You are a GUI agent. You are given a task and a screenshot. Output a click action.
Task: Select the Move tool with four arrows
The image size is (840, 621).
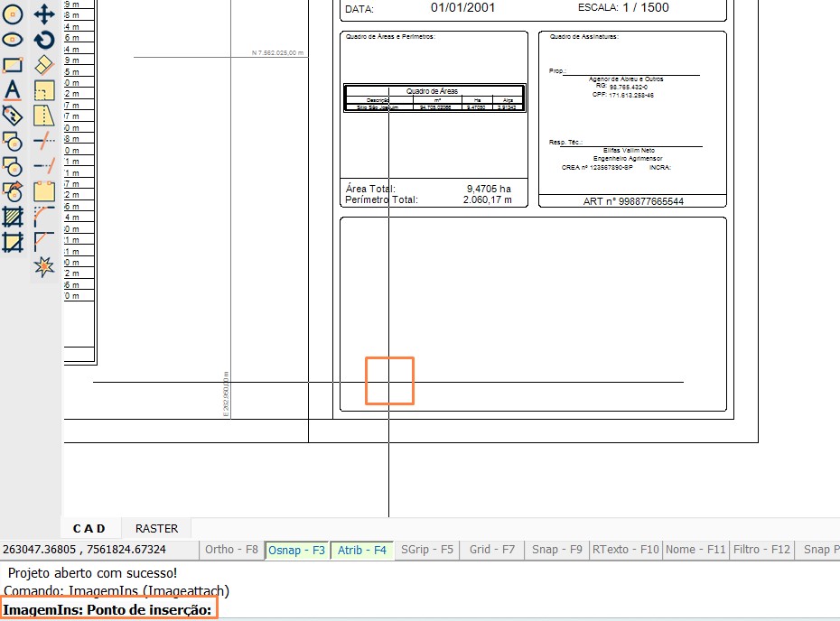[43, 14]
